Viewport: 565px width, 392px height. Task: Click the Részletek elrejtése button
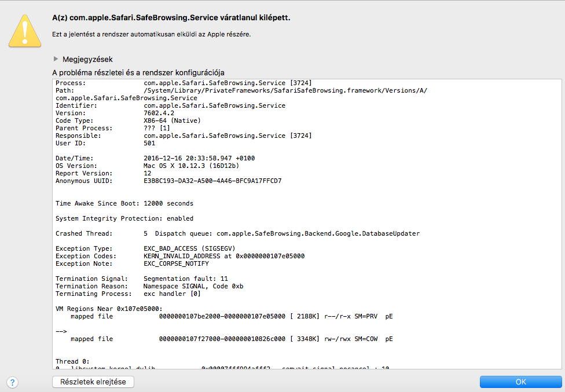93,382
